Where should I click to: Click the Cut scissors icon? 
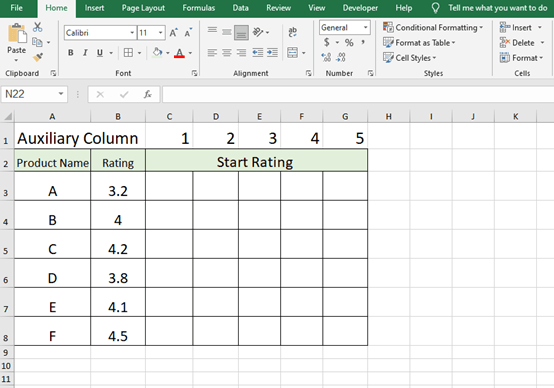37,27
